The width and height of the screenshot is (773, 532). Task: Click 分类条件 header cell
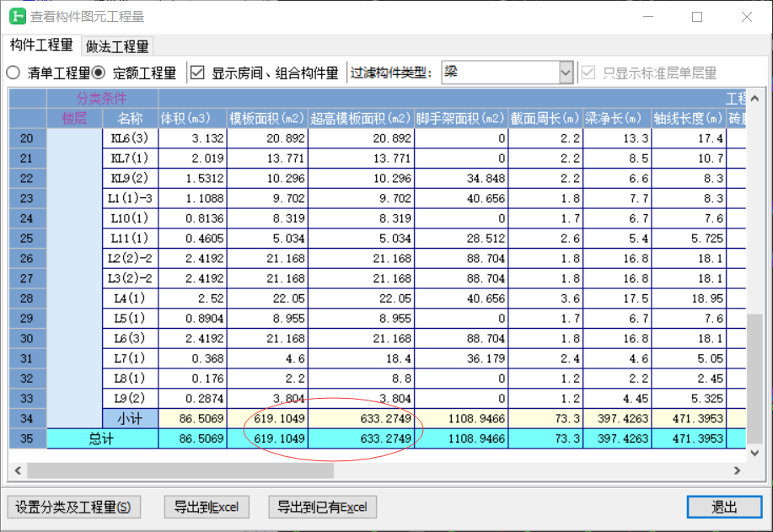pos(102,99)
